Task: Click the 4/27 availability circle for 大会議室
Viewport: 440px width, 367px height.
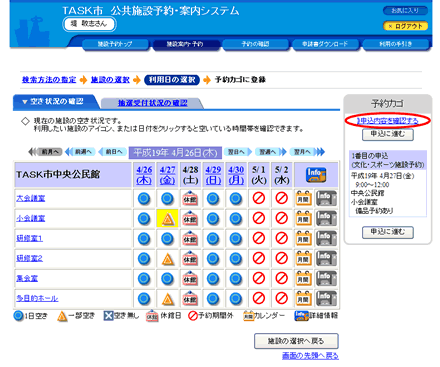Action: point(167,199)
